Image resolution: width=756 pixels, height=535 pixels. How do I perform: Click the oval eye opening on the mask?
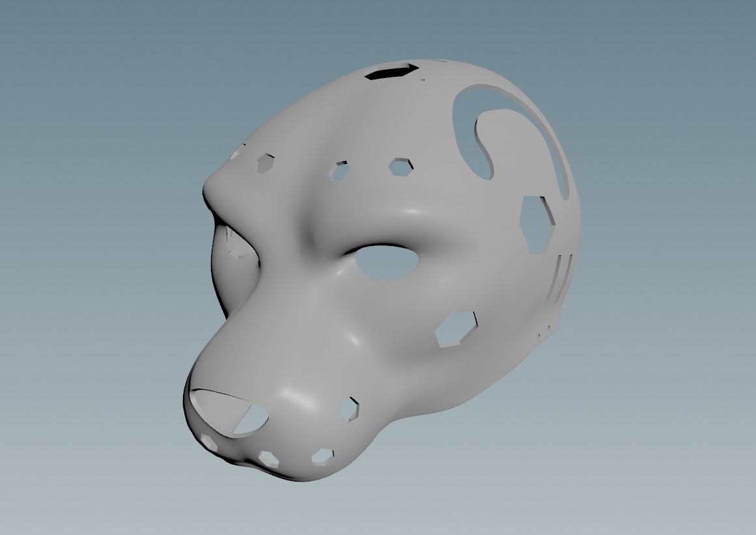[x=387, y=262]
